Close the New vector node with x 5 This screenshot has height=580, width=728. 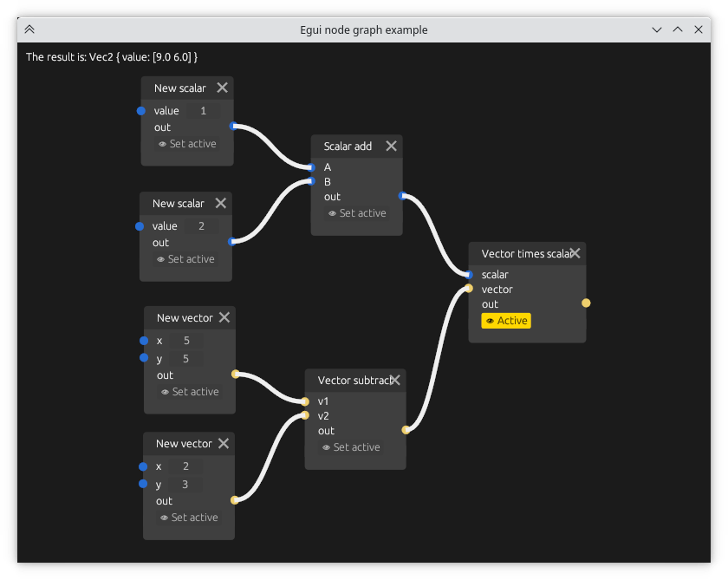click(224, 317)
